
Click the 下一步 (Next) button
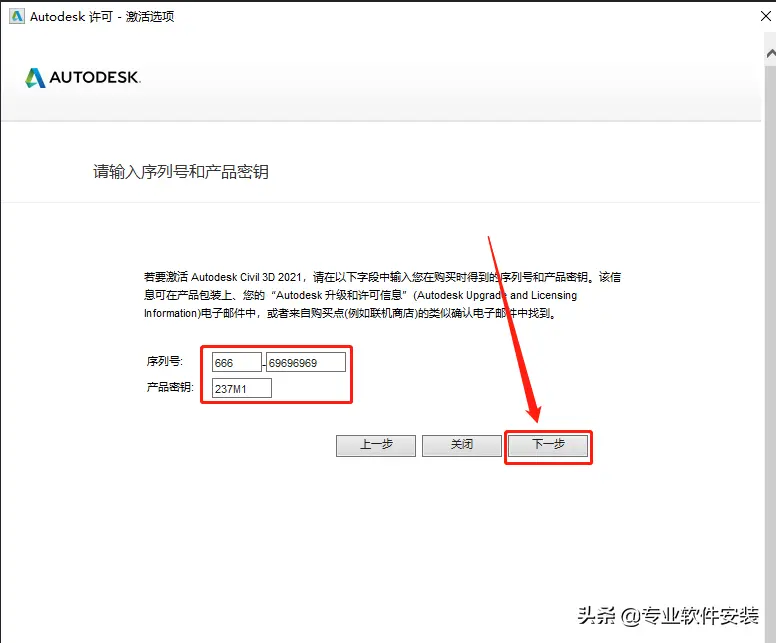tap(548, 445)
